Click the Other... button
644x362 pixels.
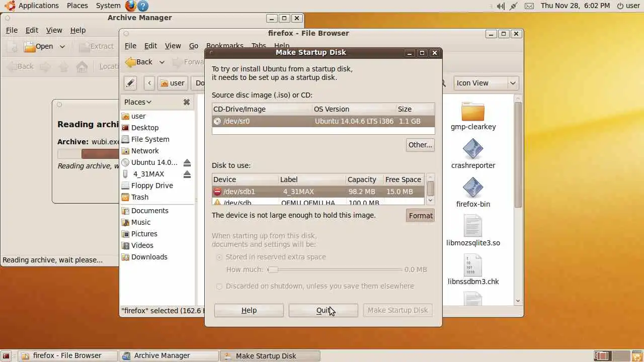click(x=420, y=145)
